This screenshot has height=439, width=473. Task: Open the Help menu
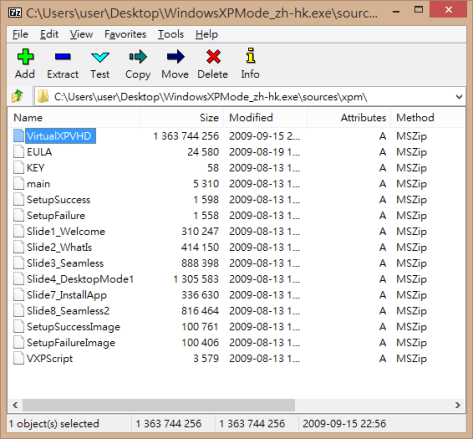click(206, 34)
